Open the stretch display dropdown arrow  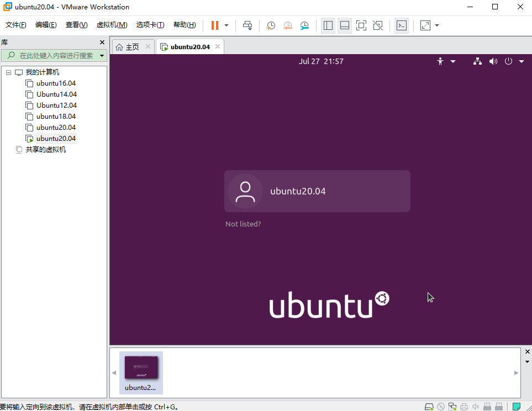(437, 25)
